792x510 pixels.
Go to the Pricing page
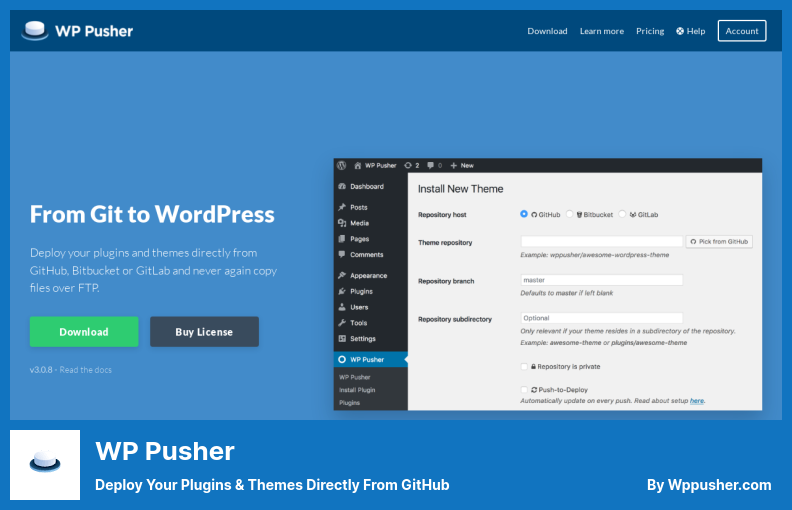tap(650, 31)
